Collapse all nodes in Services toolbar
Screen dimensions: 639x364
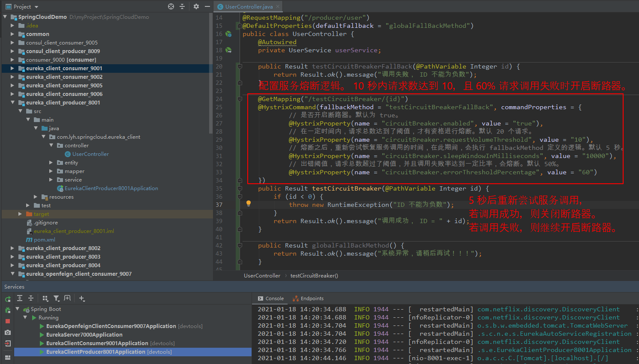pyautogui.click(x=31, y=298)
